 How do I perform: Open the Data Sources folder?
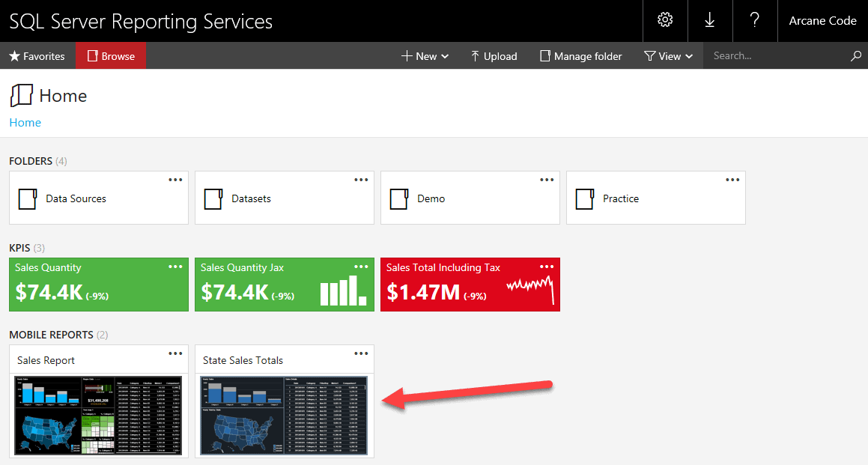[99, 198]
